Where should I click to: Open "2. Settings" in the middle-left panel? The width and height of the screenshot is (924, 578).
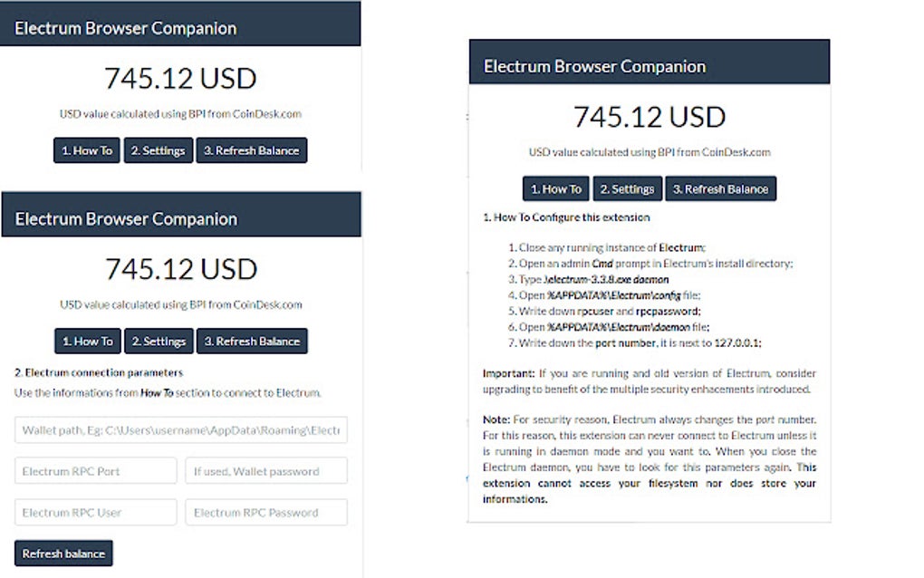click(159, 341)
